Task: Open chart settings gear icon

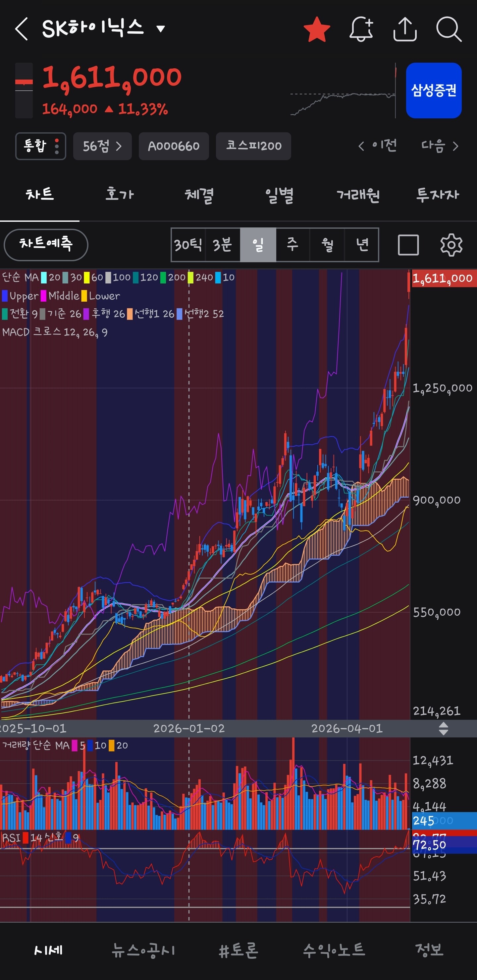Action: [451, 245]
